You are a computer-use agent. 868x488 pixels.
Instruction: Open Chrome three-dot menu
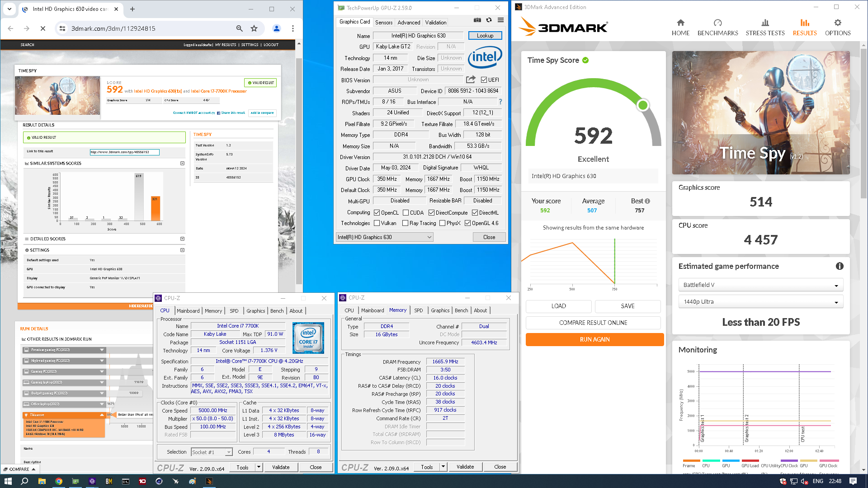(293, 28)
